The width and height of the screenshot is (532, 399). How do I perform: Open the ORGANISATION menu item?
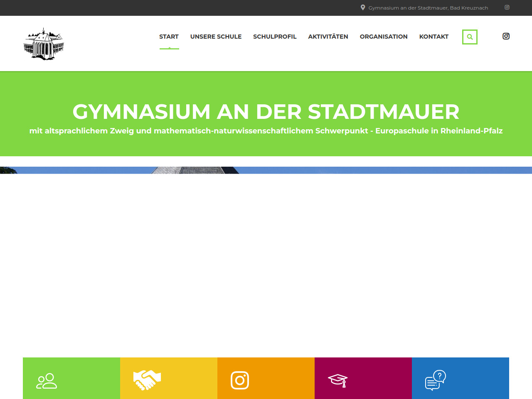[384, 37]
